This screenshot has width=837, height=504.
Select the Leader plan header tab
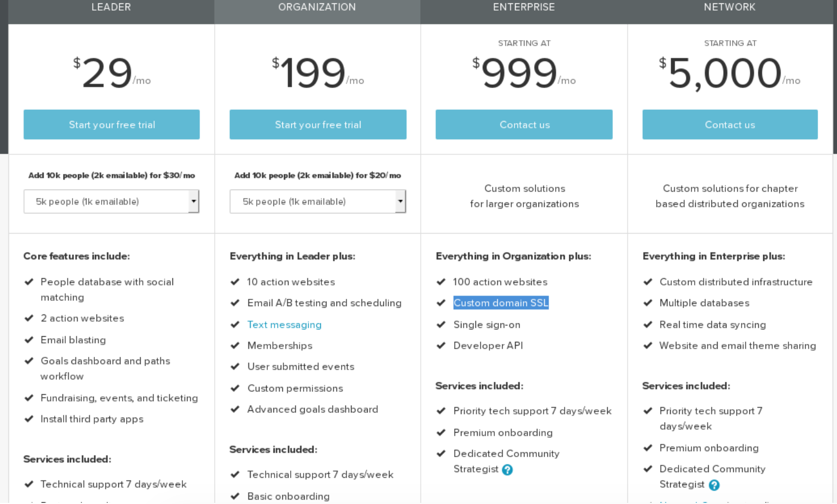click(111, 8)
